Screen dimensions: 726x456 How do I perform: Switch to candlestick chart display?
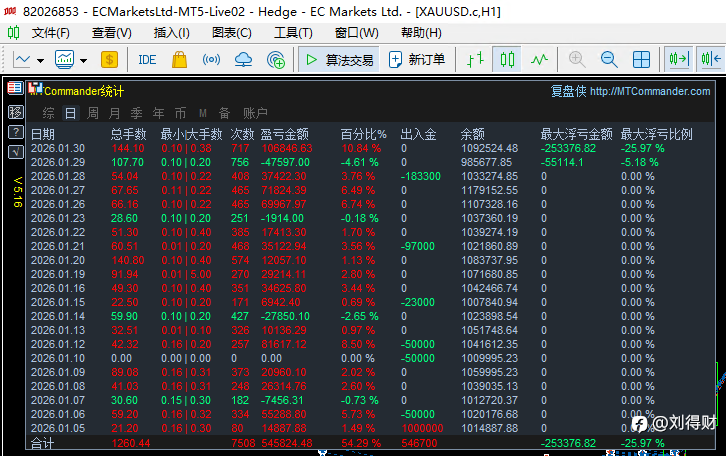pos(507,59)
